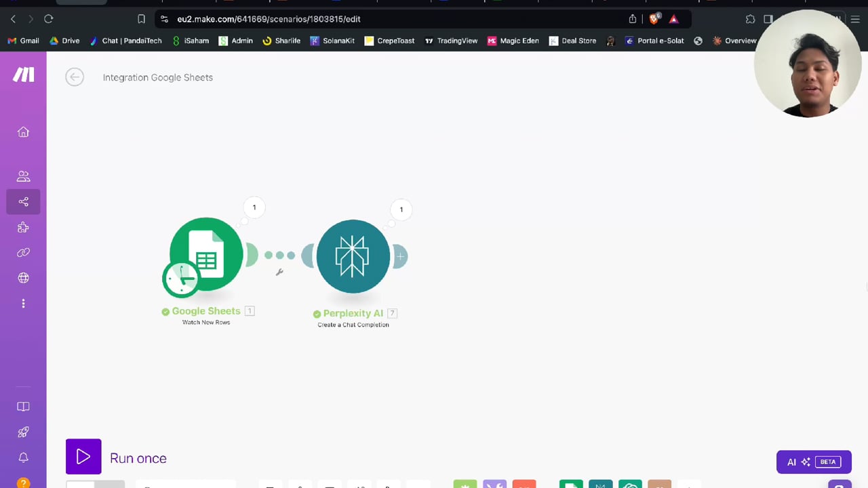This screenshot has height=488, width=868.
Task: Toggle browser sidebar panel icon
Action: pos(768,19)
